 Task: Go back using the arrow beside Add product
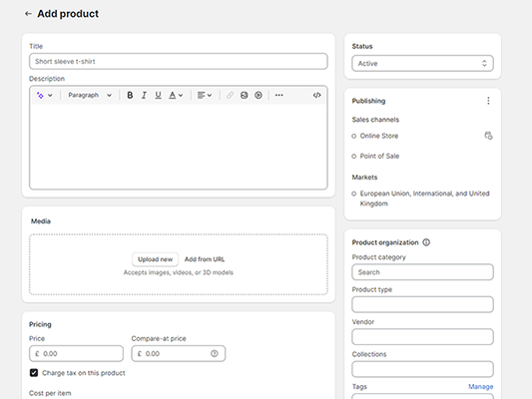28,14
